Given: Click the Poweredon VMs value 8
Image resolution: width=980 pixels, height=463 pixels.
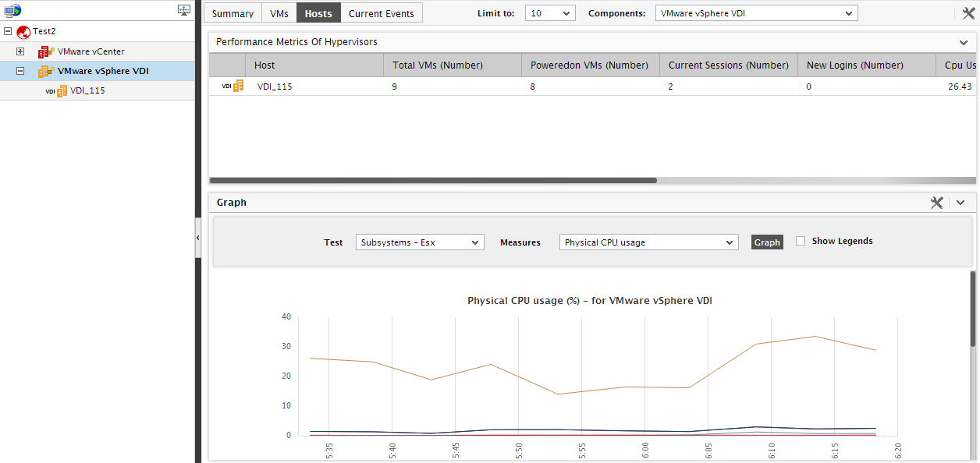Looking at the screenshot, I should 533,87.
